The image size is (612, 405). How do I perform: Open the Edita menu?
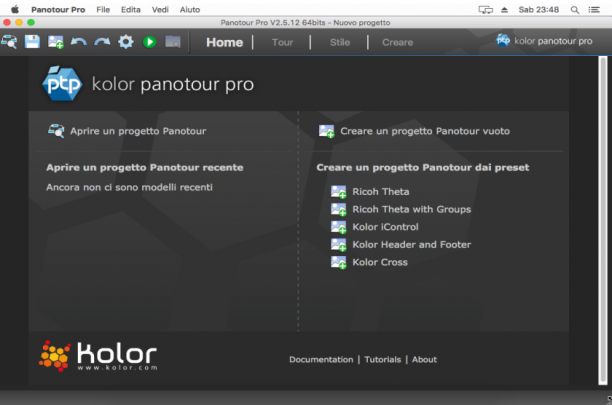(130, 9)
